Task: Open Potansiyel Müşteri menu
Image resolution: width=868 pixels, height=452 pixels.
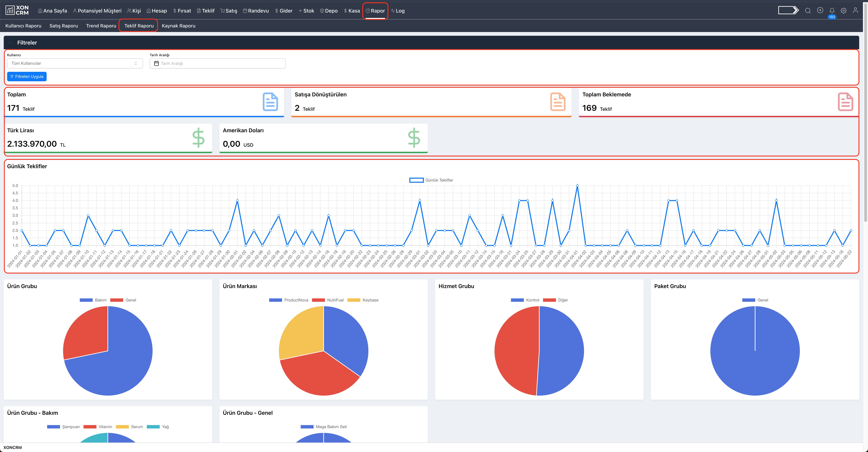Action: click(97, 11)
